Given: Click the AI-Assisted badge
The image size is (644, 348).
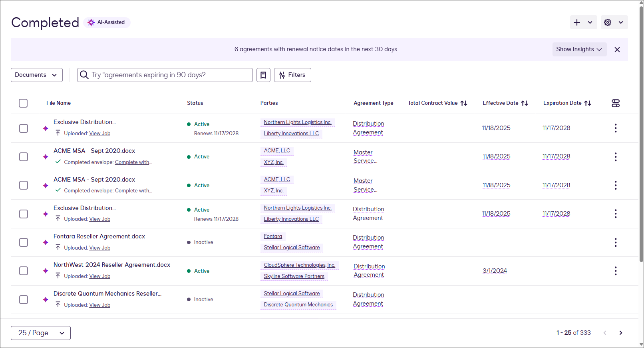Looking at the screenshot, I should click(x=107, y=22).
